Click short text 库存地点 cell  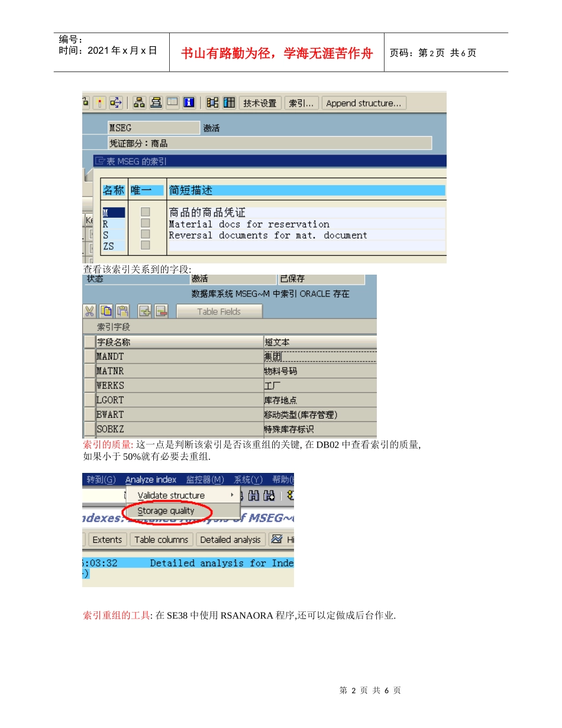coord(320,400)
